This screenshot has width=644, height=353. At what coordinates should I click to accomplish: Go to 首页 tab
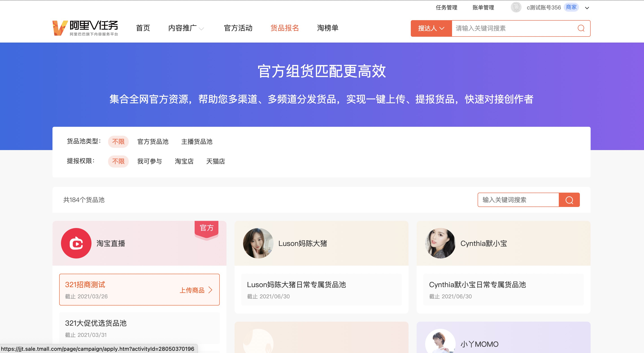pos(143,28)
